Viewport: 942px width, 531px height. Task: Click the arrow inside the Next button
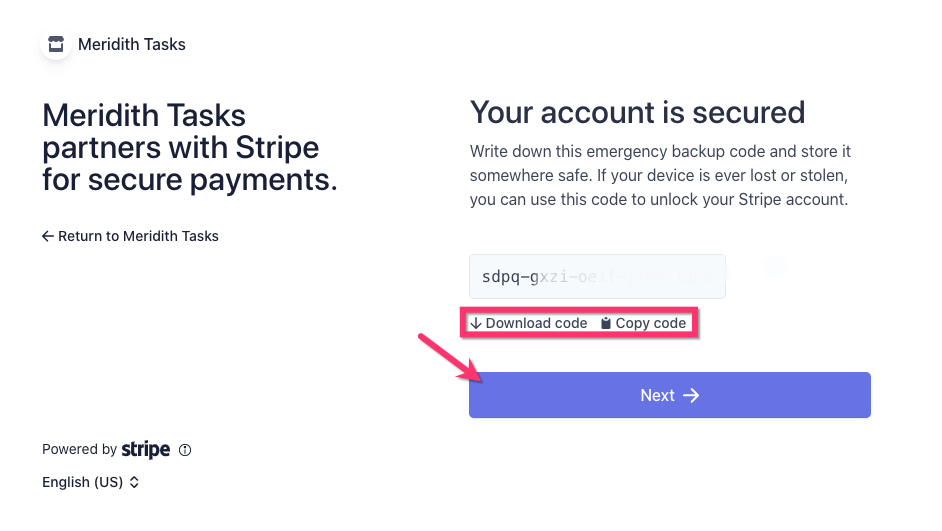tap(691, 396)
